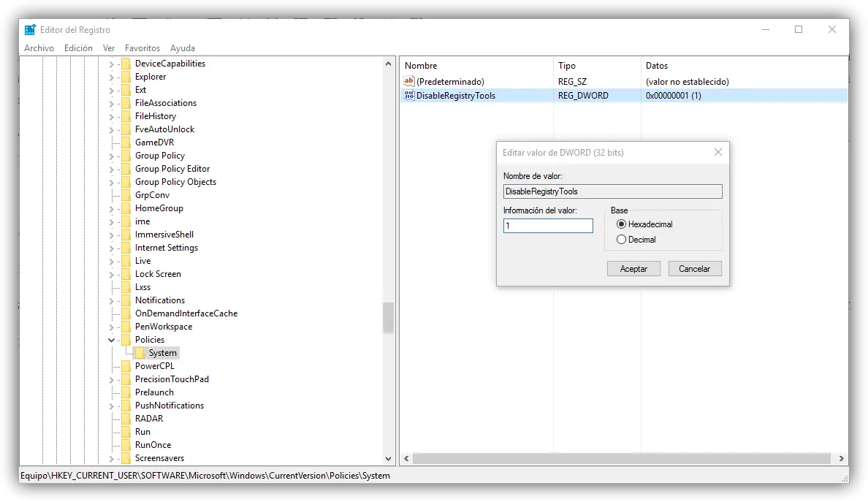
Task: Select the (Predeterminado) value row
Action: 623,81
